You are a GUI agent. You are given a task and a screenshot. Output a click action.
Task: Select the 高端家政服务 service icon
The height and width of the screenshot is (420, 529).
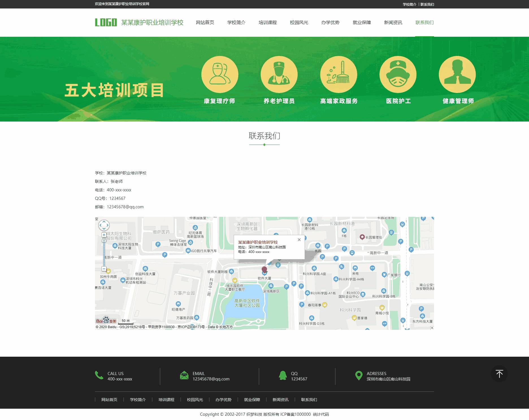tap(339, 74)
